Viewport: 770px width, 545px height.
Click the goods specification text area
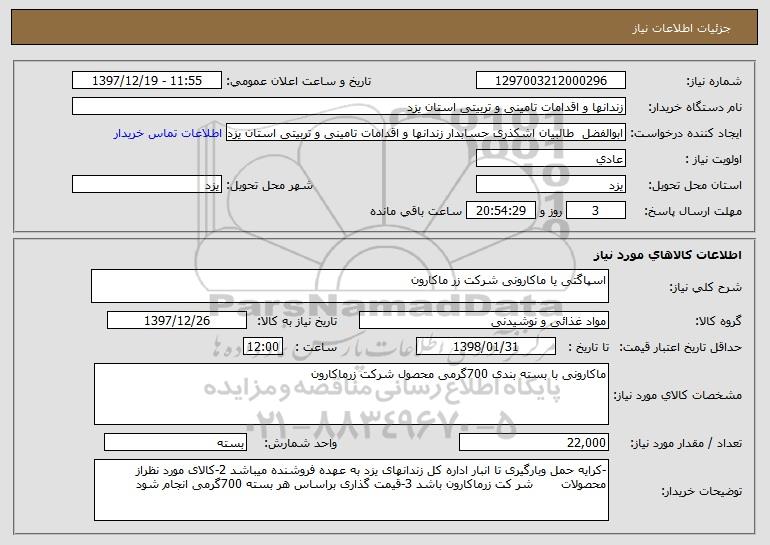tap(351, 394)
